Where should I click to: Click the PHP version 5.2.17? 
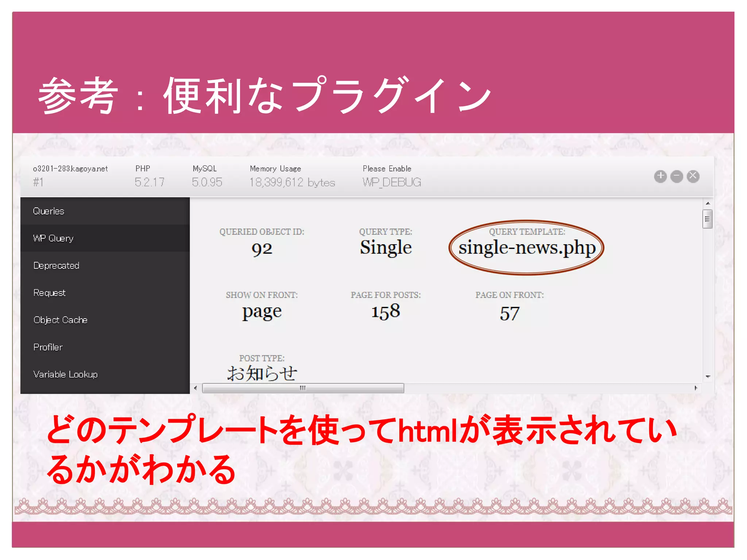pyautogui.click(x=150, y=182)
